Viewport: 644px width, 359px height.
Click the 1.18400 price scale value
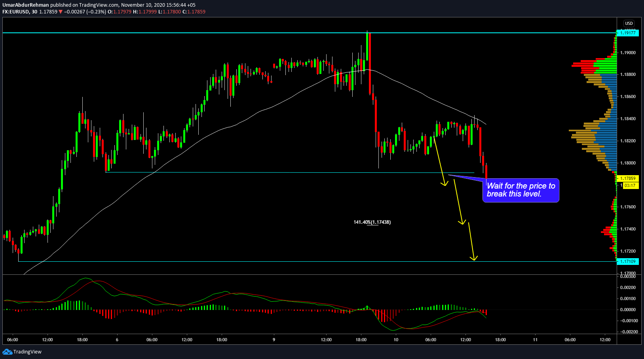pos(628,119)
